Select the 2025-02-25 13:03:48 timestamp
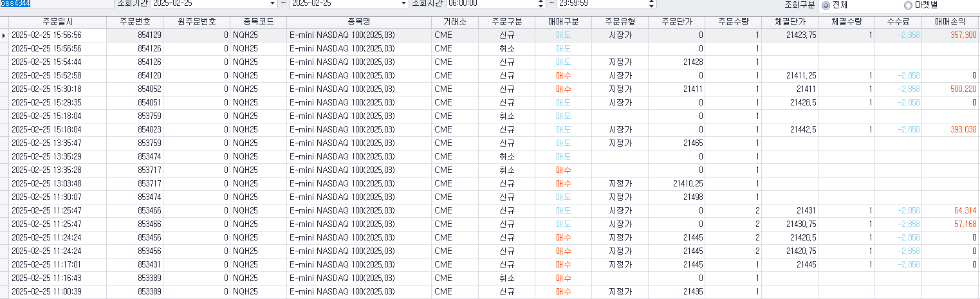Screen dimensions: 980x299 tap(46, 184)
